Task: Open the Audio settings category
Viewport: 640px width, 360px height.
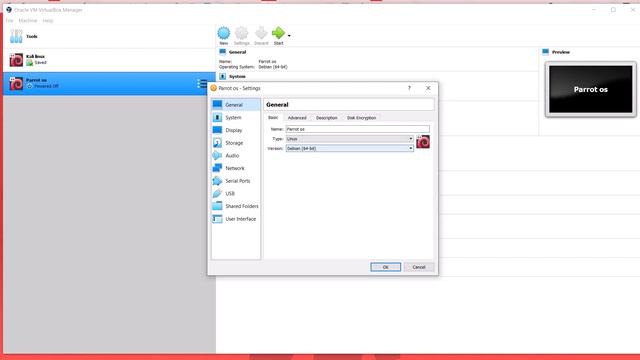Action: click(x=236, y=156)
